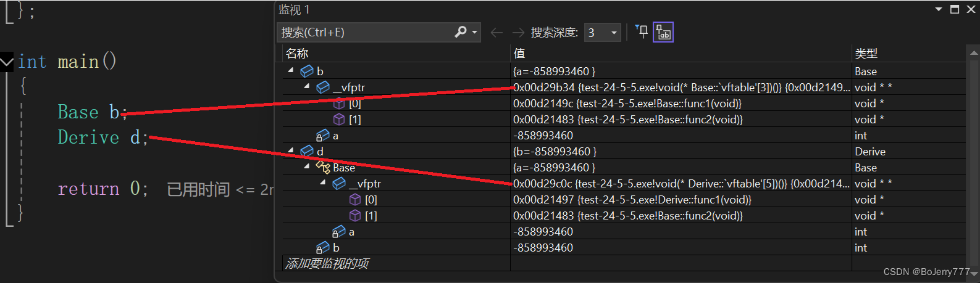This screenshot has height=283, width=980.
Task: Click the _vfptr cube icon under Derive Base
Action: [339, 184]
